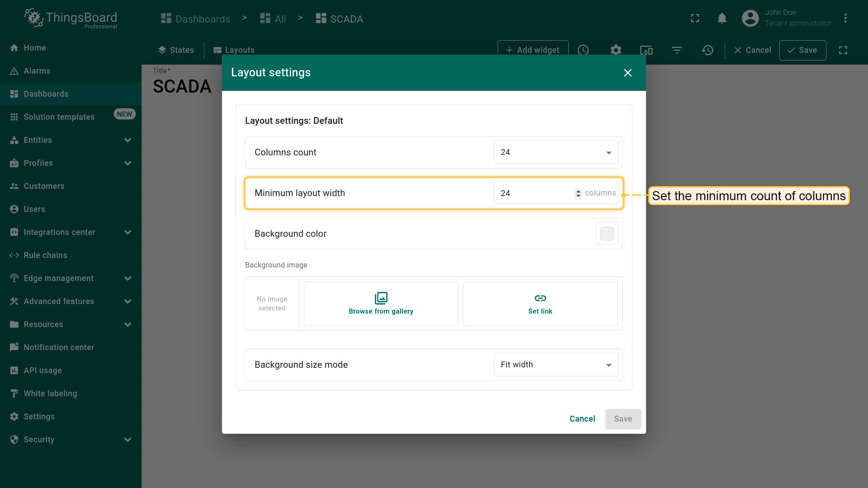Switch to the States toolbar tab
Viewport: 868px width, 488px height.
(x=176, y=50)
